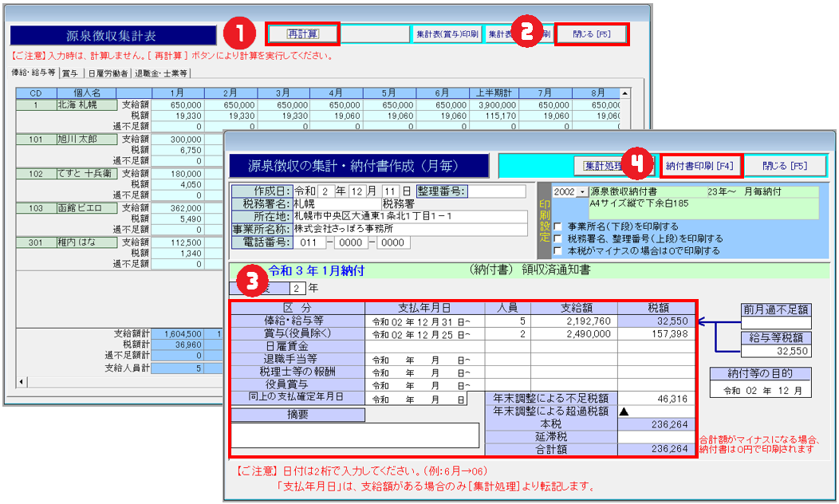The image size is (839, 504).
Task: Select the 俸給・給与等 tab
Action: 33,73
